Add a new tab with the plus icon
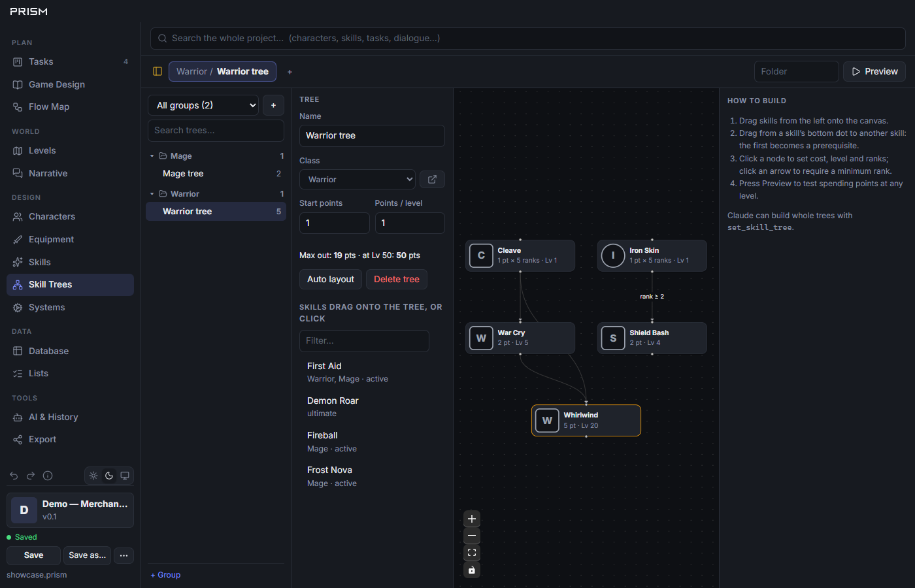This screenshot has width=915, height=588. pos(290,72)
